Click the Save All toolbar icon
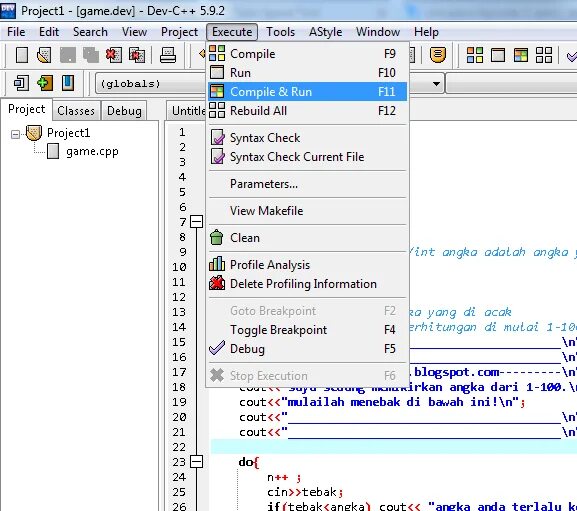This screenshot has width=577, height=511. click(91, 55)
